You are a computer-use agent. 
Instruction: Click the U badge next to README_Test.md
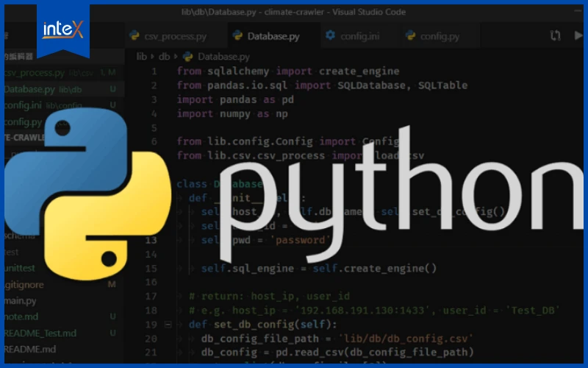112,333
